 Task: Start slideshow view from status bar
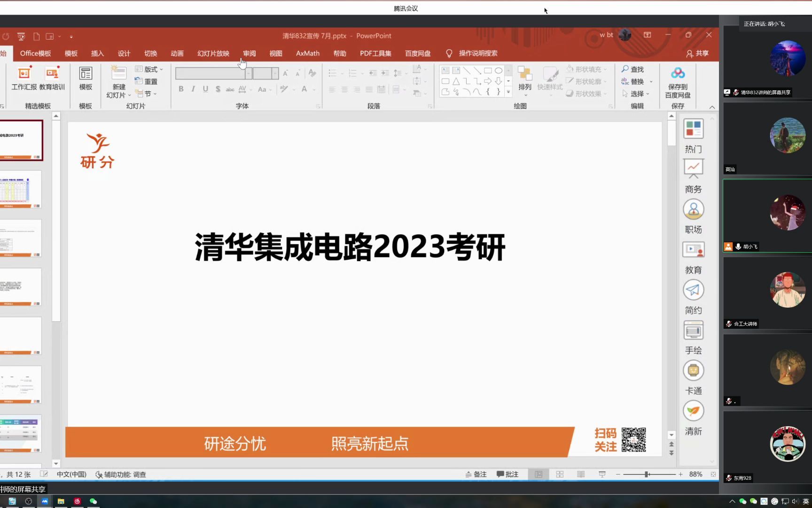tap(602, 474)
